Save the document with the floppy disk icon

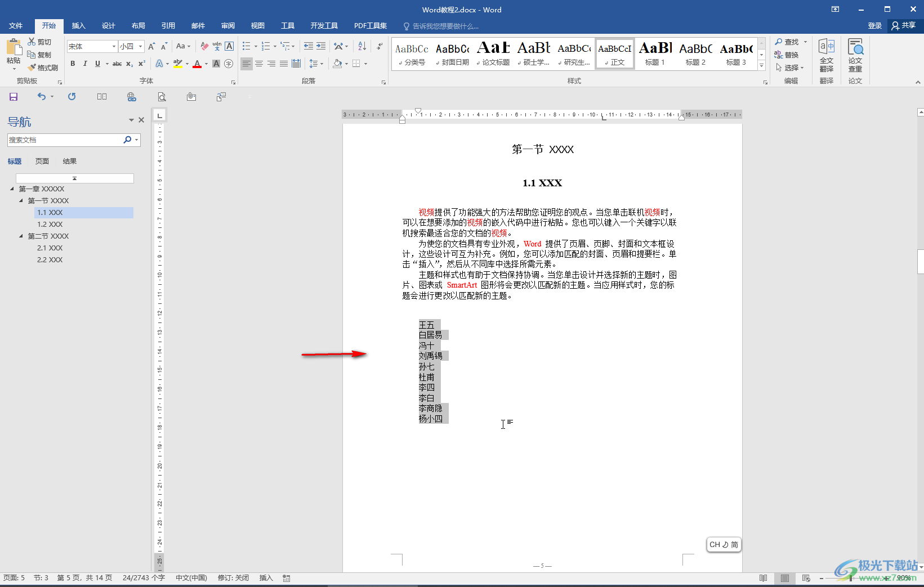14,97
